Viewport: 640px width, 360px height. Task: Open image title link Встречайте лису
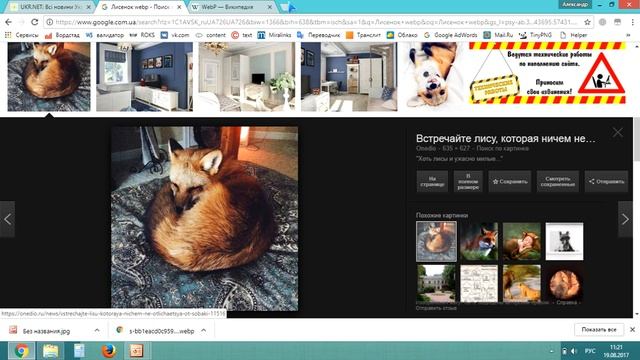[505, 138]
